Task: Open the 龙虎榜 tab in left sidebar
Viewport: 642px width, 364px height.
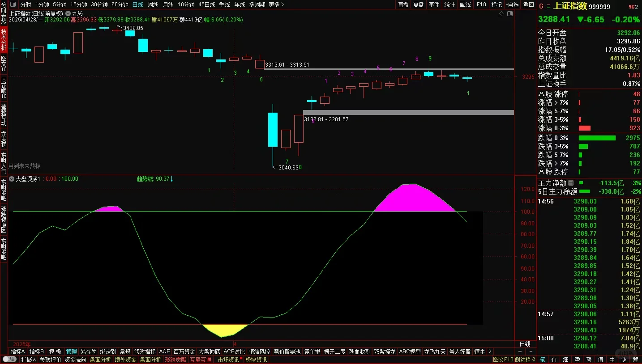Action: 4,140
